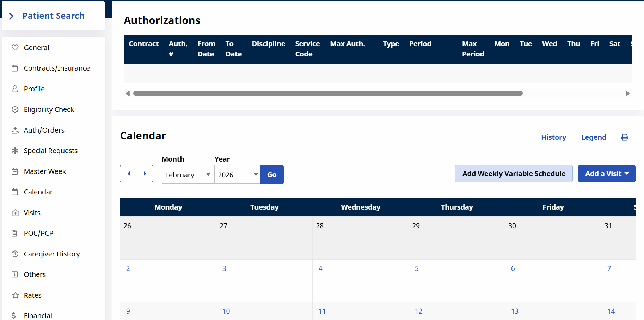Click Add Weekly Variable Schedule button
Screen dimensions: 644x320
(x=514, y=174)
